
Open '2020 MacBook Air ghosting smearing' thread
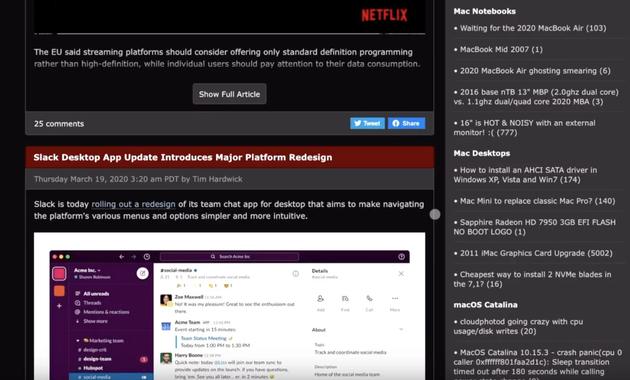click(x=535, y=71)
